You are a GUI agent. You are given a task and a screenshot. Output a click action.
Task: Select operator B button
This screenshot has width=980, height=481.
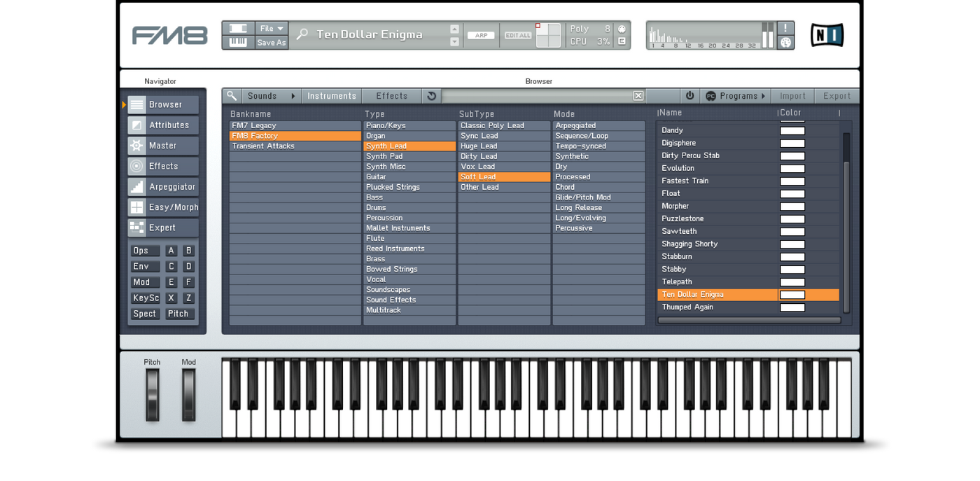[x=188, y=251]
